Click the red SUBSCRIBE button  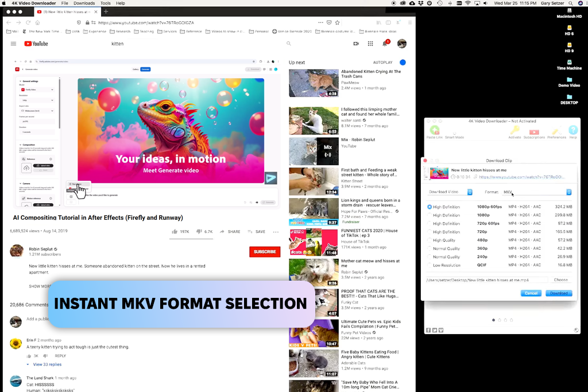pyautogui.click(x=265, y=252)
